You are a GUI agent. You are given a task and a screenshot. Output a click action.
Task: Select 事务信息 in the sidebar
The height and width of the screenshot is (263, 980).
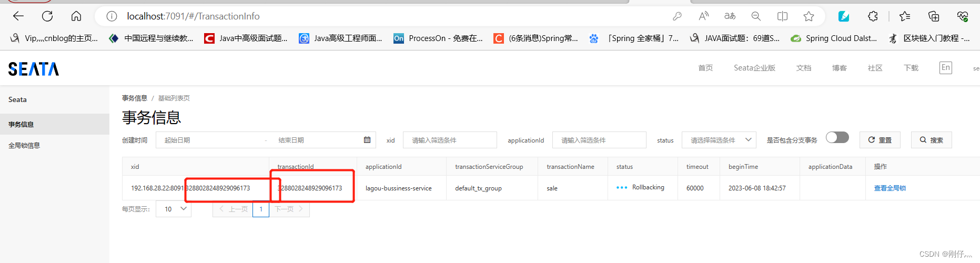[x=55, y=124]
